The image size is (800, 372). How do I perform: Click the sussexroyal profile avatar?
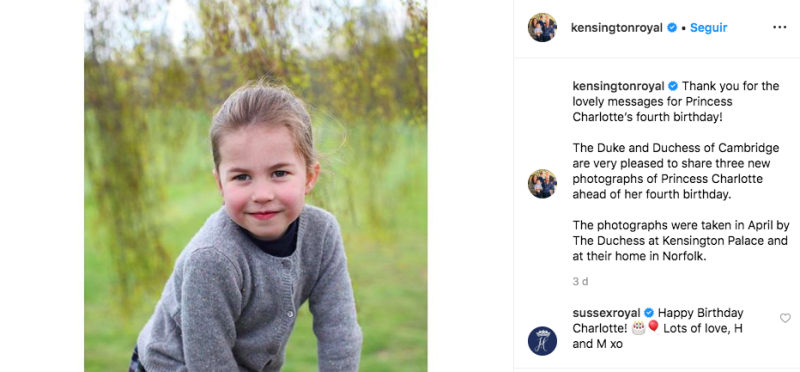(x=542, y=341)
